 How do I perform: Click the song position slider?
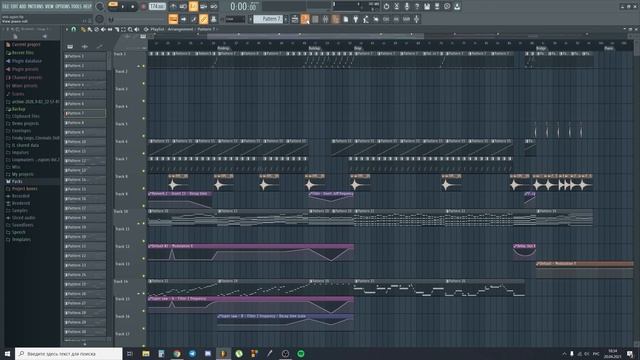point(137,19)
